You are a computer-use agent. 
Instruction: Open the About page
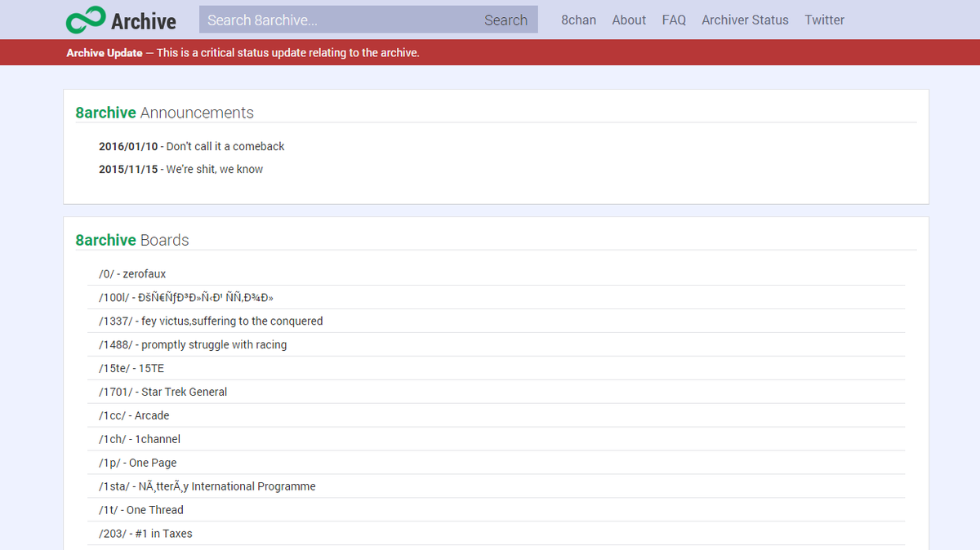pos(629,20)
